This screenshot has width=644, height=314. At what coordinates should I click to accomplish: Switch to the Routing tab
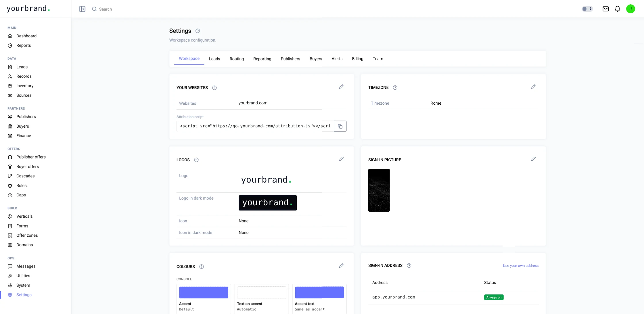(x=237, y=59)
